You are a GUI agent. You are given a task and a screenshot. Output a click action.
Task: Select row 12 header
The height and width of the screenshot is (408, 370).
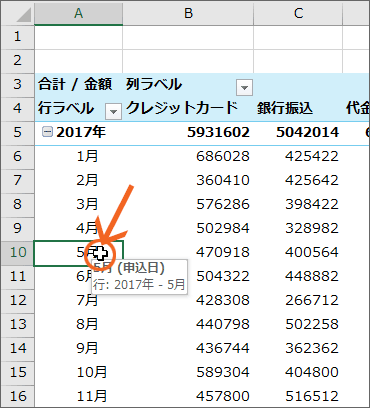point(17,300)
